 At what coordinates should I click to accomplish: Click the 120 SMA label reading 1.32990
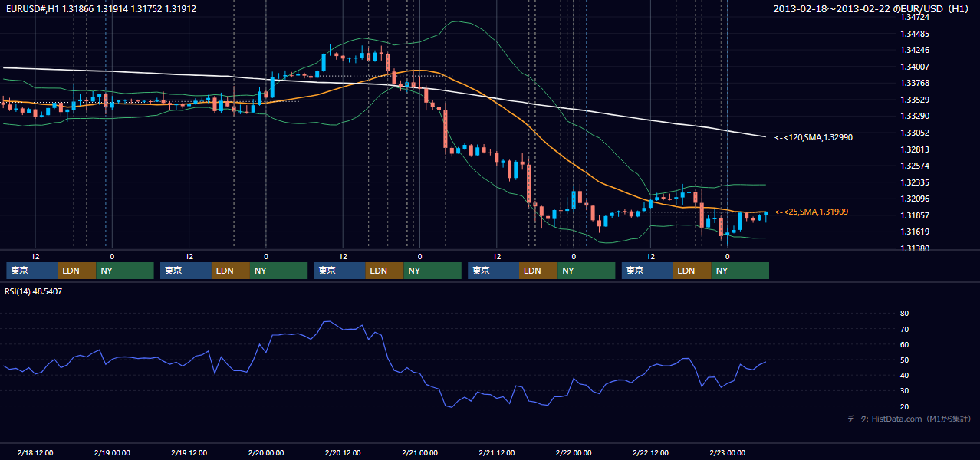[x=814, y=137]
